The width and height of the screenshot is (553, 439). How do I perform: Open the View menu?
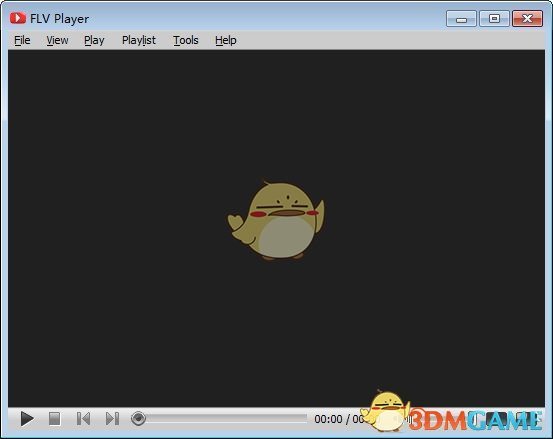coord(57,41)
